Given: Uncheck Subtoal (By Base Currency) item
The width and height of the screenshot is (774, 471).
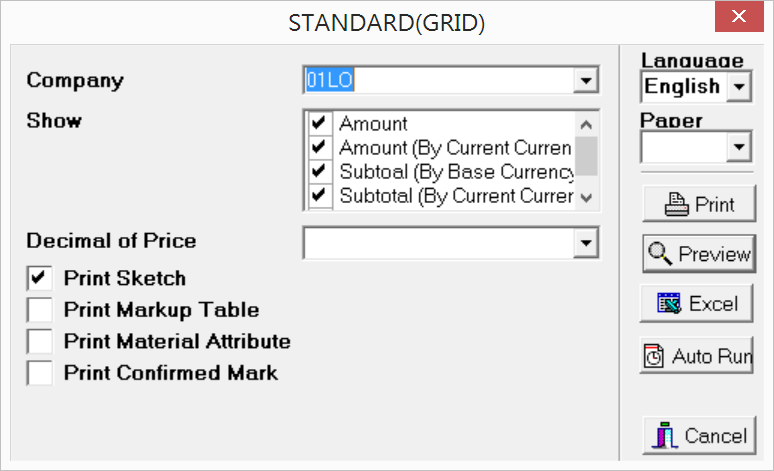Looking at the screenshot, I should click(319, 171).
